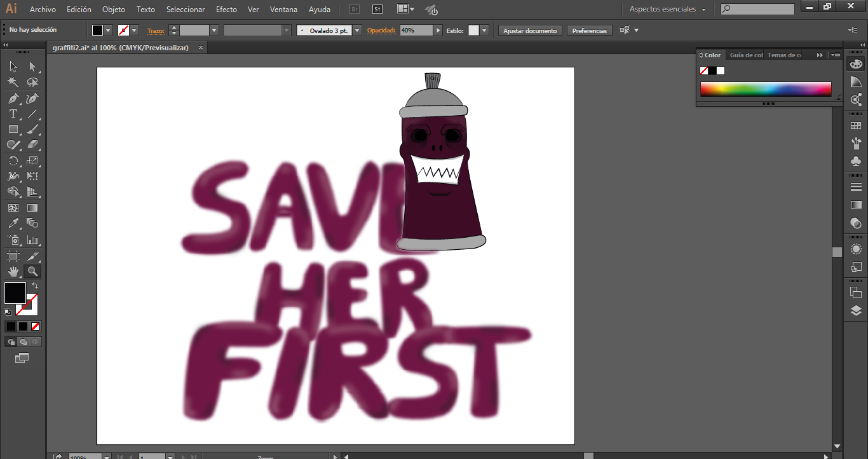Swap fill and stroke colors
868x459 pixels.
[35, 286]
